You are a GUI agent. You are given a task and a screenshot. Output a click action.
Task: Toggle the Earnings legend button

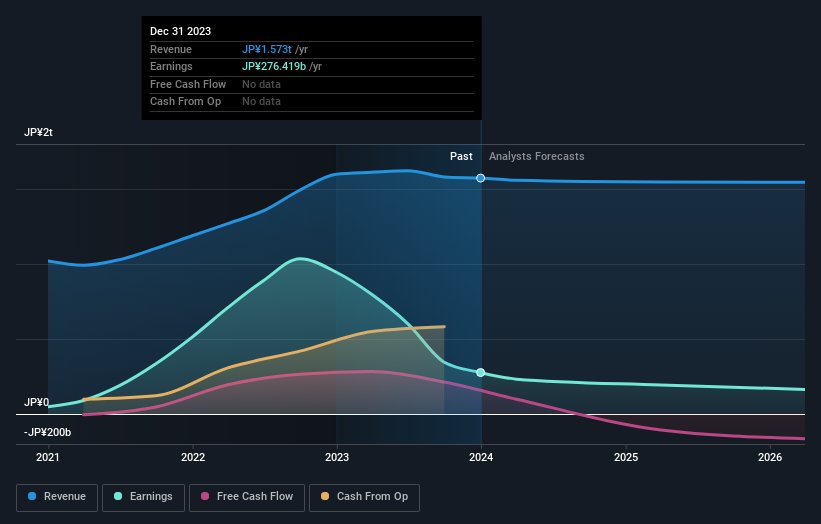tap(143, 497)
